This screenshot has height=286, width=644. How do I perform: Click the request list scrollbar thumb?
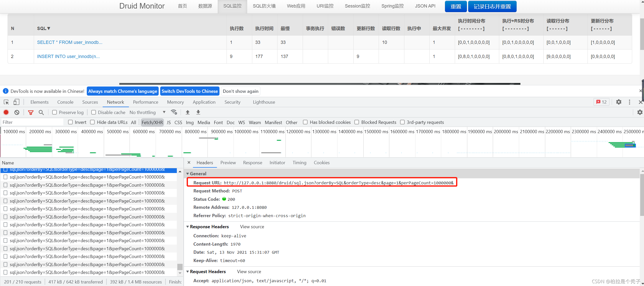click(x=180, y=267)
